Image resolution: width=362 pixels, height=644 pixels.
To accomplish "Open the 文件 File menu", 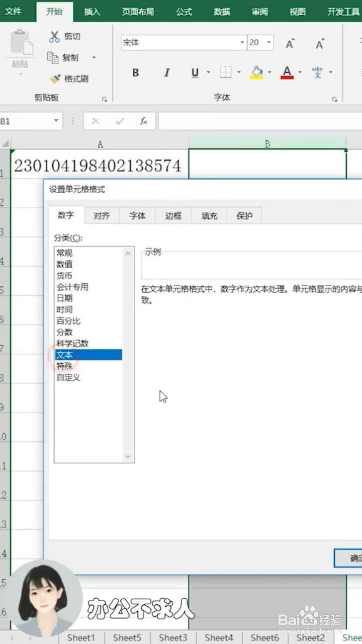I will pos(14,11).
